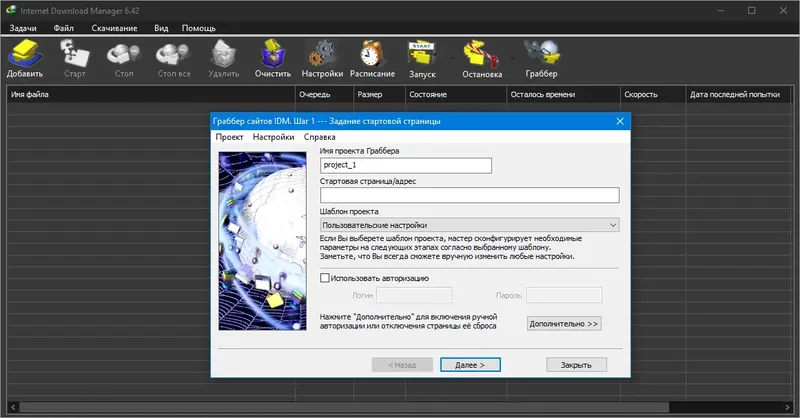Image resolution: width=800 pixels, height=418 pixels.
Task: Sort by Размер column header
Action: [380, 94]
